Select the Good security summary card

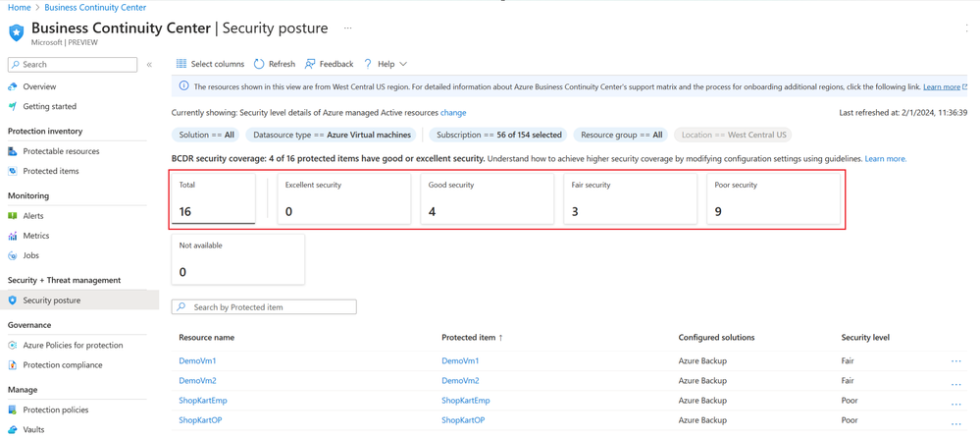(488, 198)
